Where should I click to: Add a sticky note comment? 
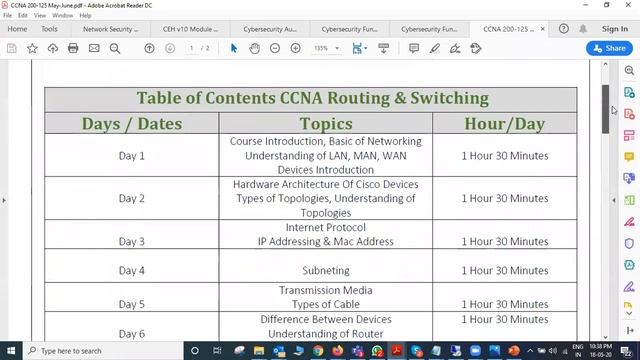coord(414,48)
